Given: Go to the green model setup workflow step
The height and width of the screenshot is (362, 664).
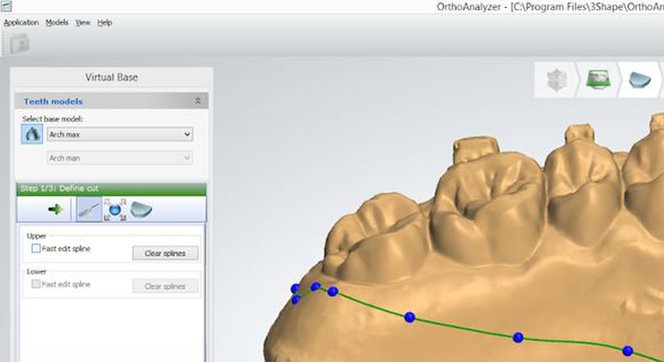Looking at the screenshot, I should pos(598,80).
